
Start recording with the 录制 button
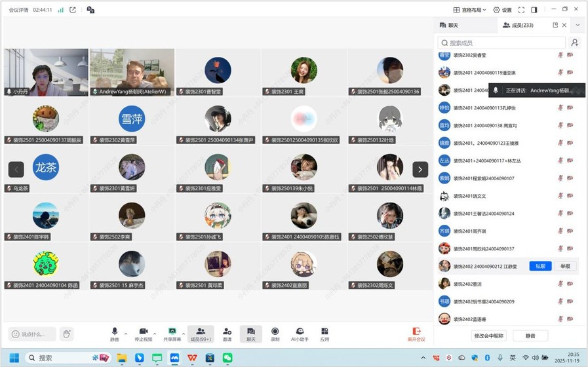pyautogui.click(x=275, y=334)
